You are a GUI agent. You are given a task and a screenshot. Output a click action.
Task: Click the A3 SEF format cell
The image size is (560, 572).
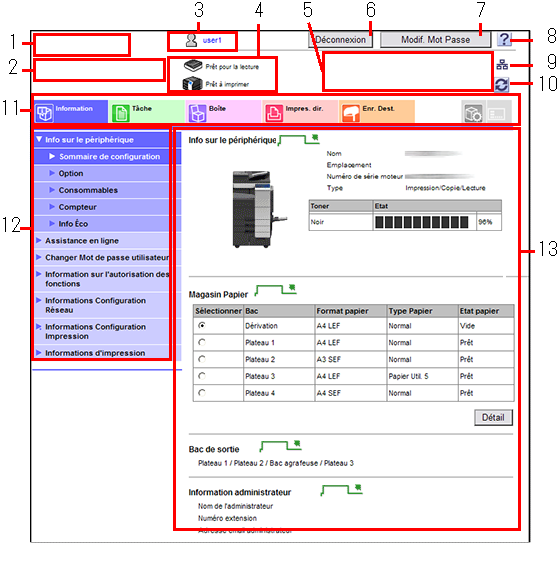(x=351, y=359)
